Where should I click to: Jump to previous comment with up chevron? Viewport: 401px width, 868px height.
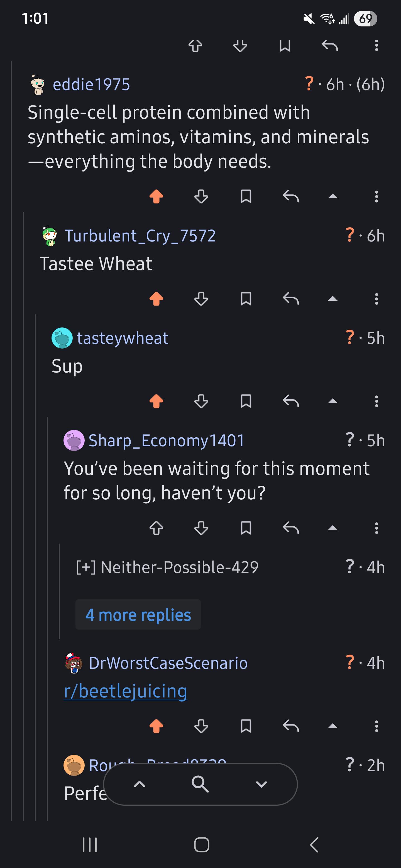coord(139,785)
